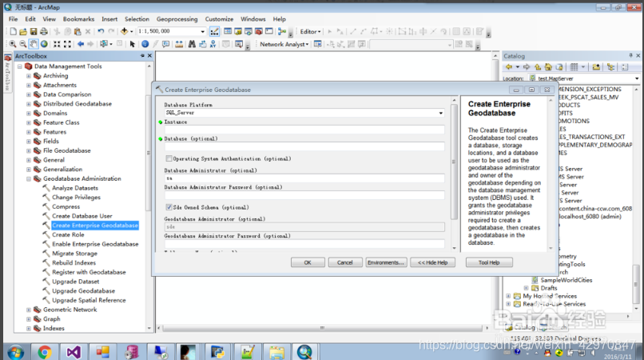
Task: Go up one level in Catalog
Action: click(538, 67)
